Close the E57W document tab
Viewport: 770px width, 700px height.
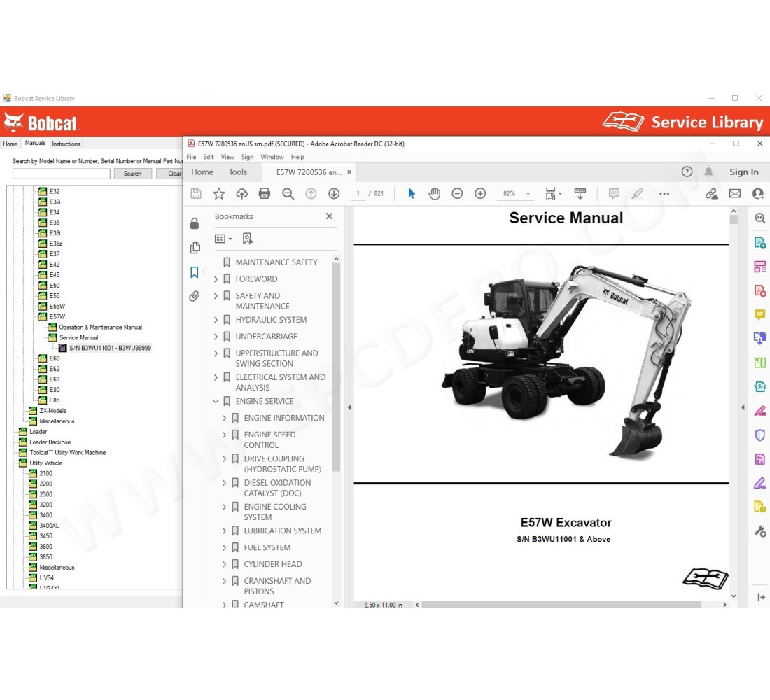click(x=349, y=172)
